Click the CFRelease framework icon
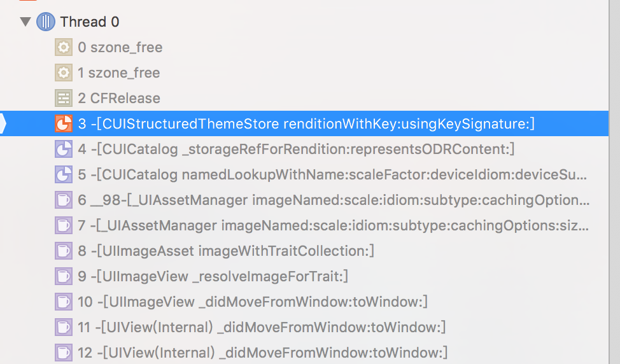Screen dimensions: 620x364 click(63, 98)
